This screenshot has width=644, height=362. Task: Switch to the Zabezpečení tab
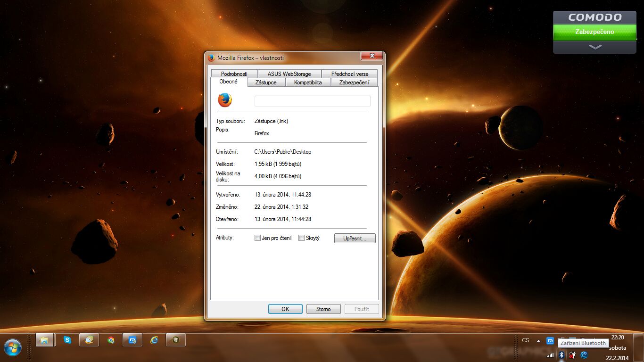click(x=354, y=82)
